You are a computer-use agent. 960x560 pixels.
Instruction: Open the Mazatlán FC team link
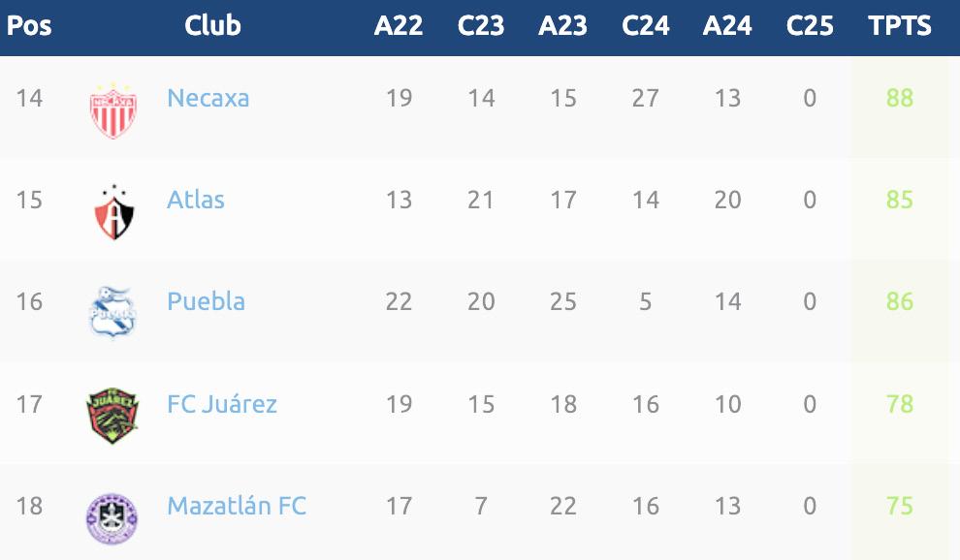[237, 506]
